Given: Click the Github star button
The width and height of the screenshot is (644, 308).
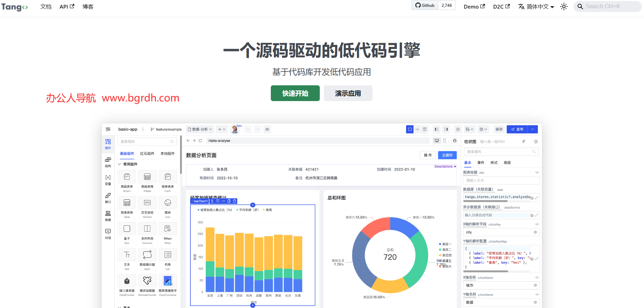Looking at the screenshot, I should point(425,5).
